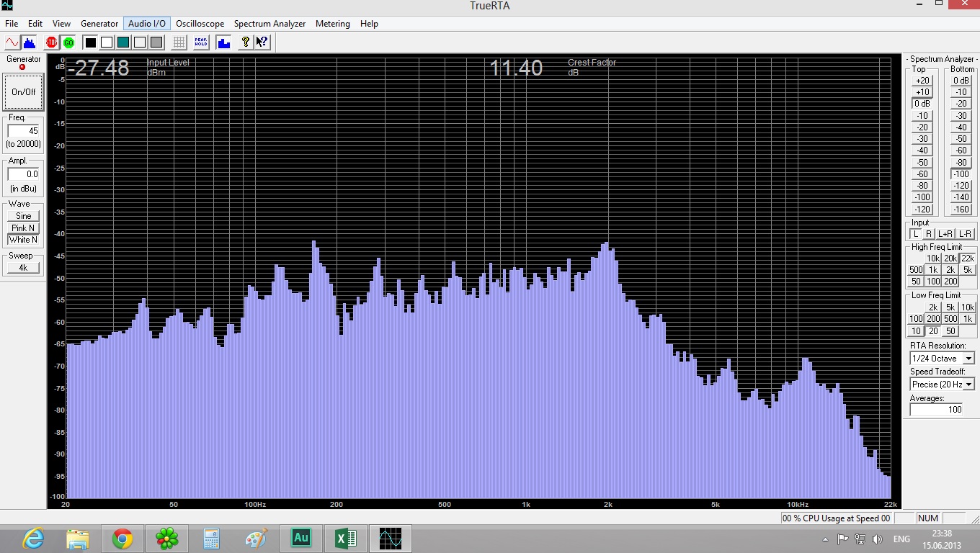Screen dimensions: 980x553
Task: Choose the teal color scheme swatch
Action: tap(122, 42)
